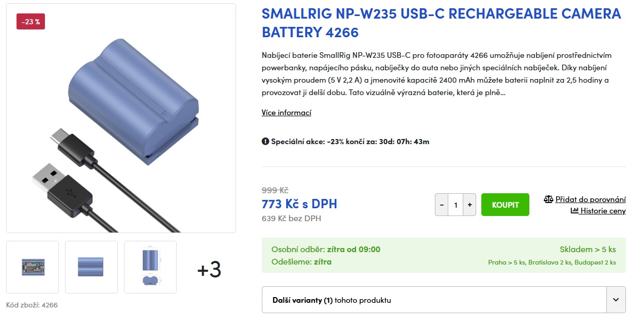
Task: Increase quantity with the plus button
Action: click(469, 205)
